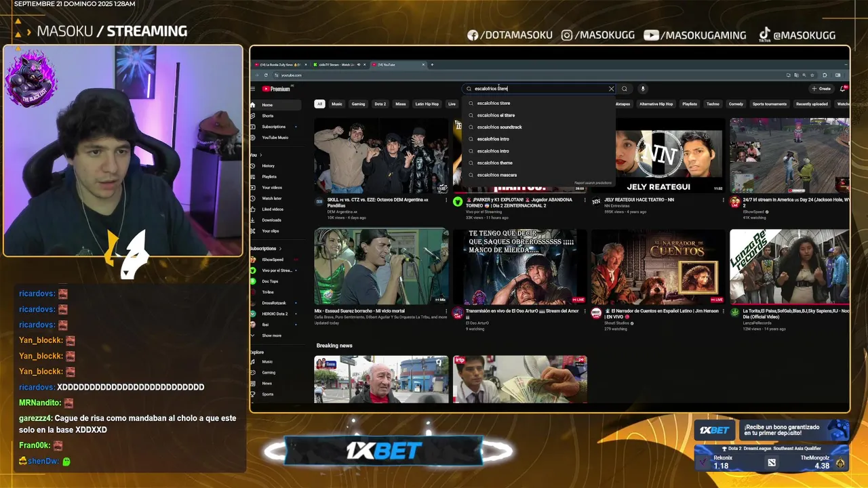Click the YouTube Premium logo
Screen dimensions: 868x488
coord(277,89)
